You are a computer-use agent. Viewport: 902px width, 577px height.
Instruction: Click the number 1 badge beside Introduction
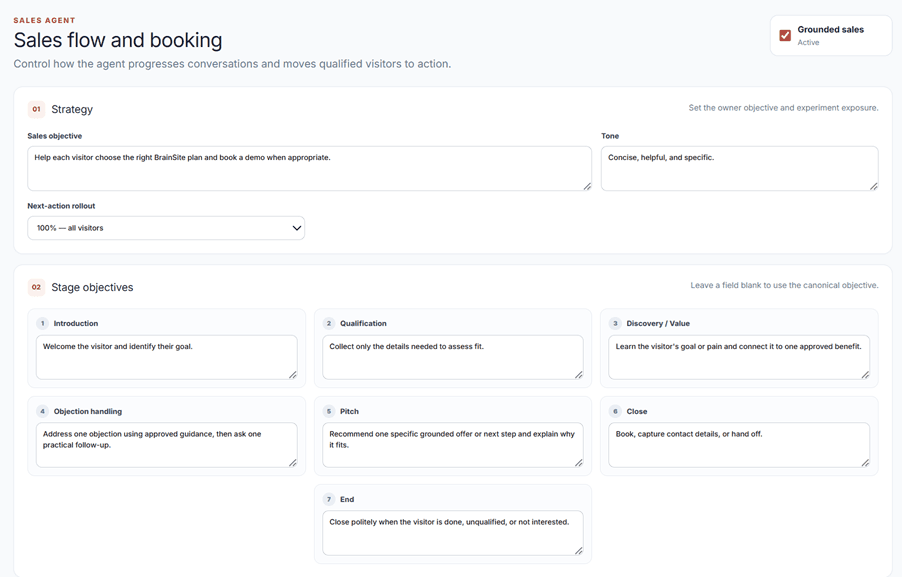(x=42, y=323)
